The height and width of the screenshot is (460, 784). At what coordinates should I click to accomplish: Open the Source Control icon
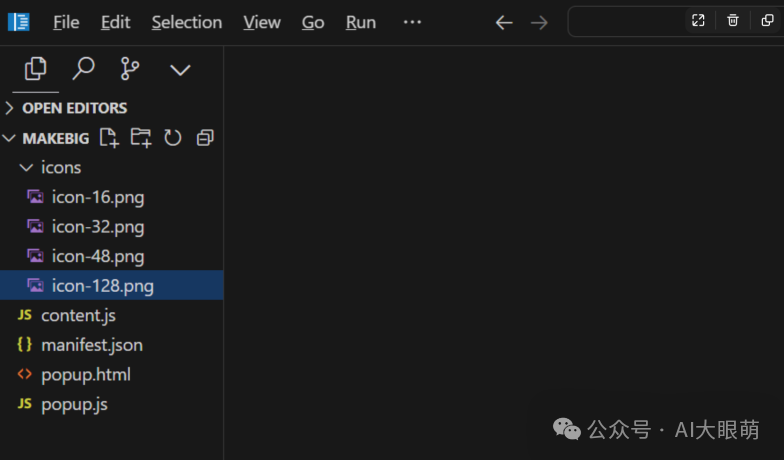(130, 68)
